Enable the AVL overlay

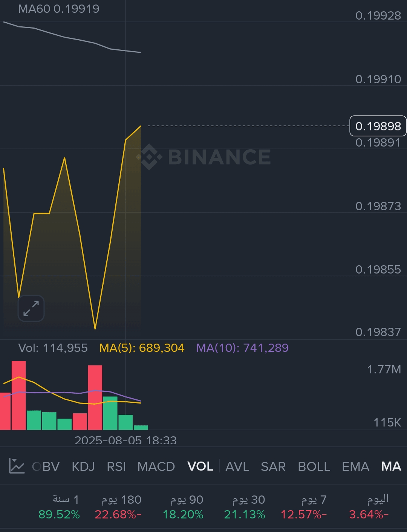coord(237,466)
